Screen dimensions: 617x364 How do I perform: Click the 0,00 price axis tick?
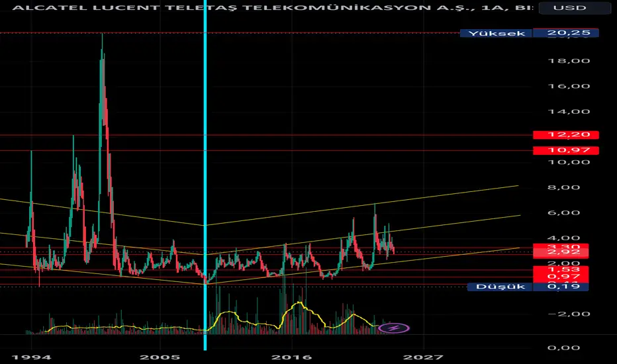point(563,348)
